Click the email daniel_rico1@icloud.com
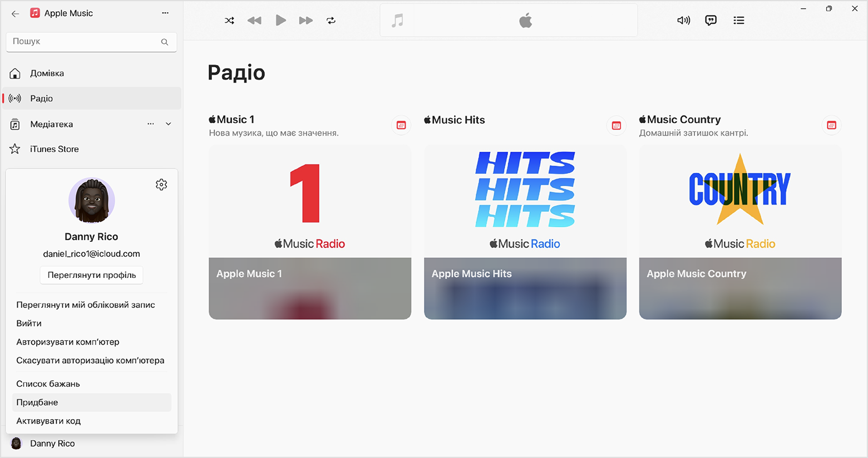 [92, 254]
